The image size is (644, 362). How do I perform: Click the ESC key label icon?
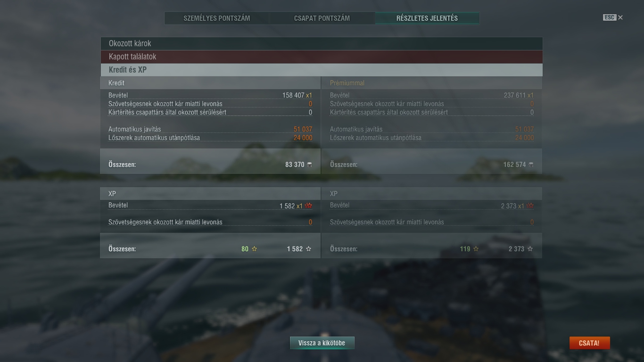[610, 17]
